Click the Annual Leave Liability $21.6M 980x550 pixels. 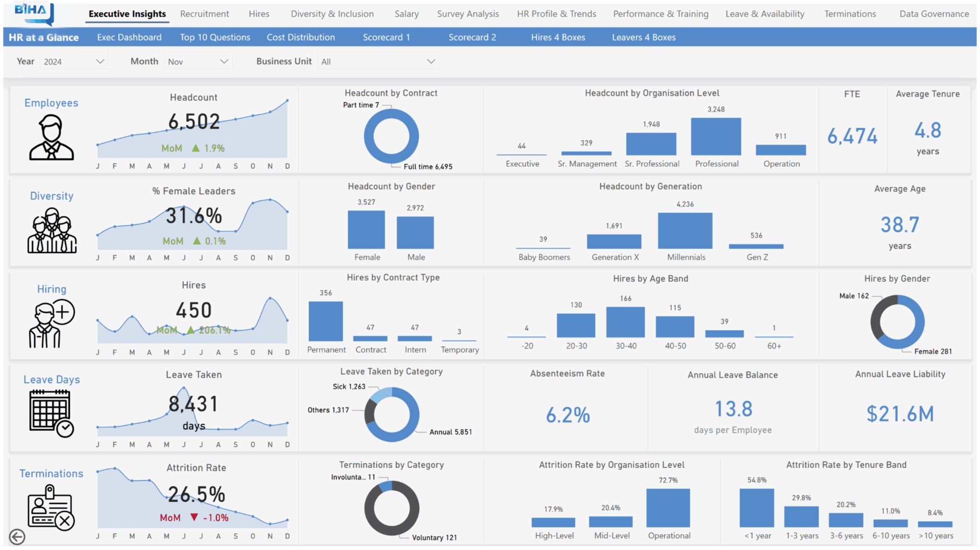pos(900,414)
